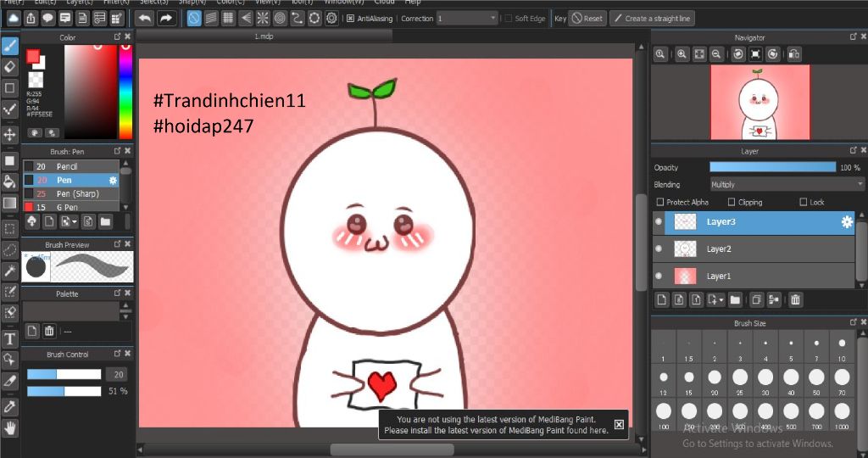Select the Magic Wand tool
Screen dimensions: 868x458
tap(10, 271)
